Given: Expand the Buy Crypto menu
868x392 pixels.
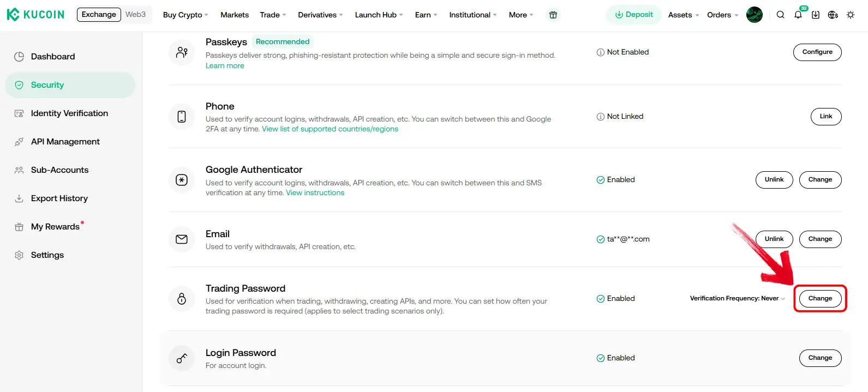Looking at the screenshot, I should 185,15.
